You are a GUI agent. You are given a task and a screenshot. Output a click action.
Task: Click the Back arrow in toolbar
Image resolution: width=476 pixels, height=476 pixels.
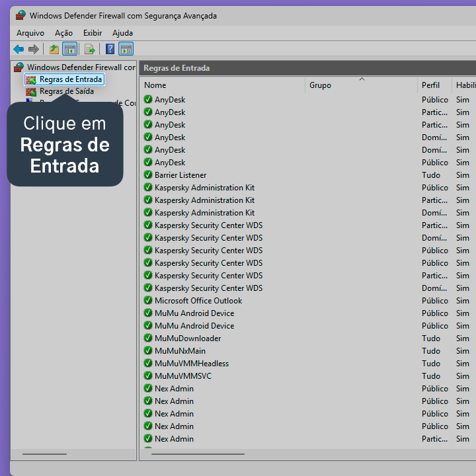tap(19, 49)
